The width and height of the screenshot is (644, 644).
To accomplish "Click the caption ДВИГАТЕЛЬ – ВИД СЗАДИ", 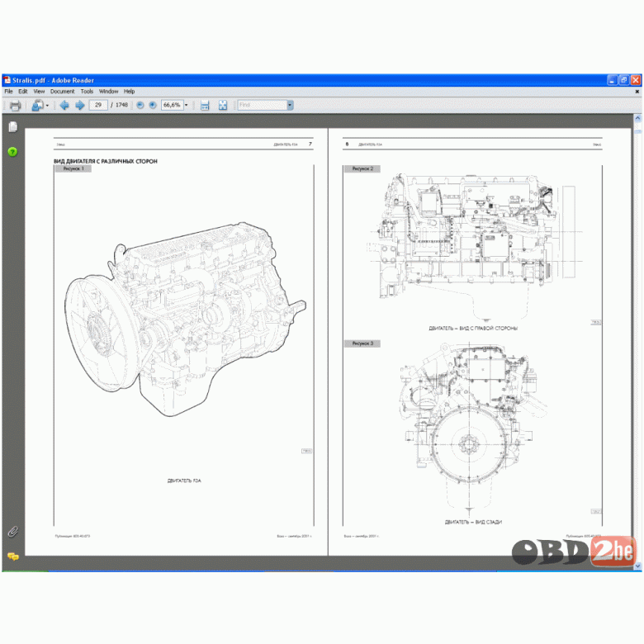I will click(473, 522).
